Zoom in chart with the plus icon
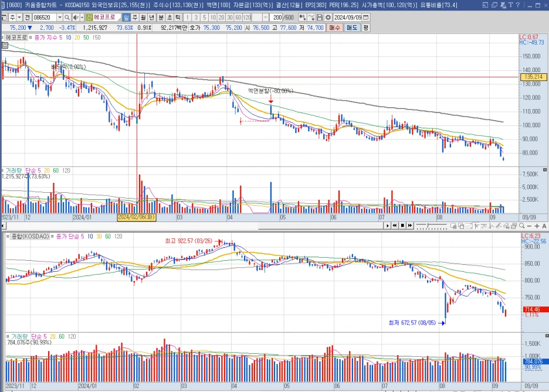The height and width of the screenshot is (392, 549). pyautogui.click(x=537, y=226)
